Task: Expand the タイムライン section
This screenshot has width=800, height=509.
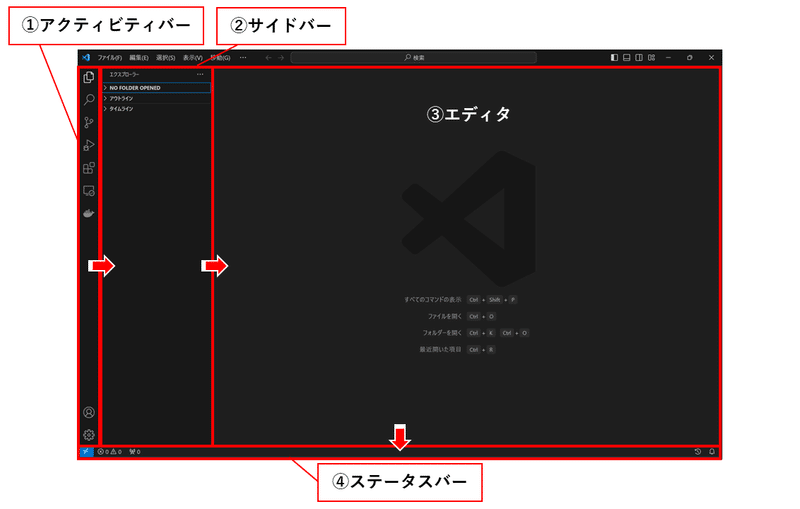Action: coord(157,109)
